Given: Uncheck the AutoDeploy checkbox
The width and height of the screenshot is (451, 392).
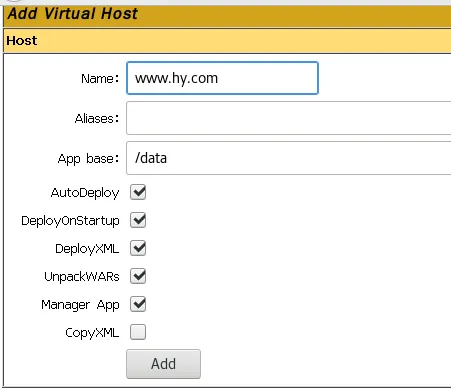Looking at the screenshot, I should tap(138, 192).
